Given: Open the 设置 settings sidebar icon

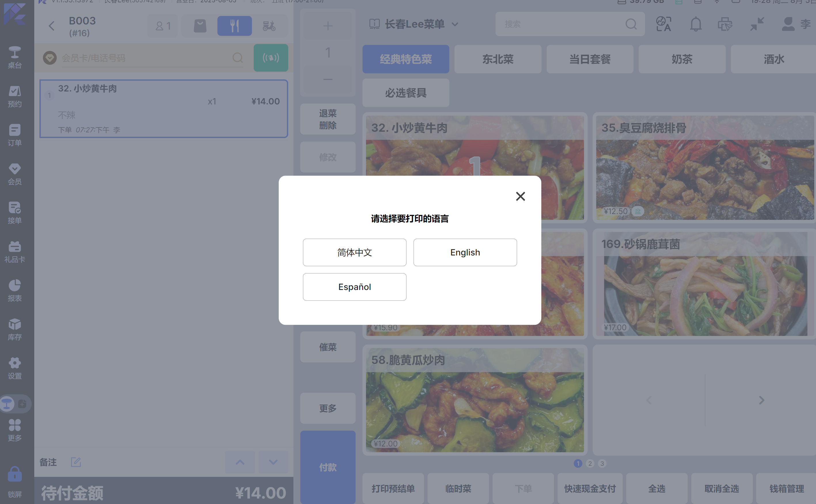Looking at the screenshot, I should [x=15, y=368].
